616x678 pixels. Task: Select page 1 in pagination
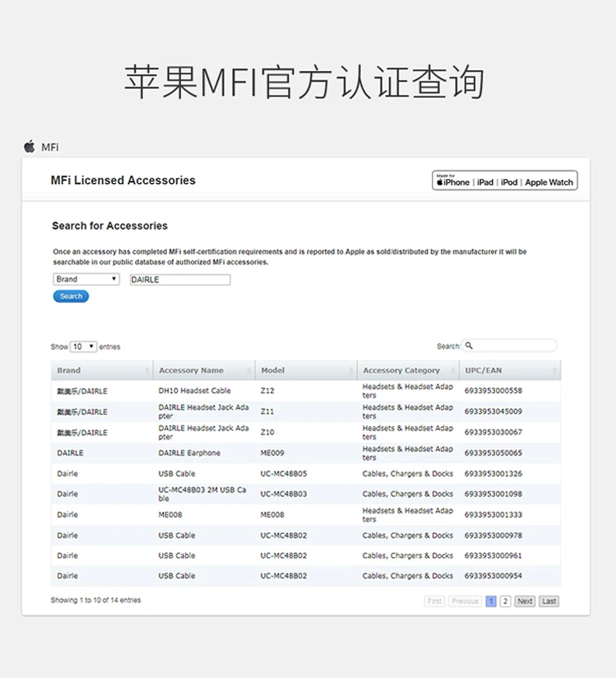point(491,601)
